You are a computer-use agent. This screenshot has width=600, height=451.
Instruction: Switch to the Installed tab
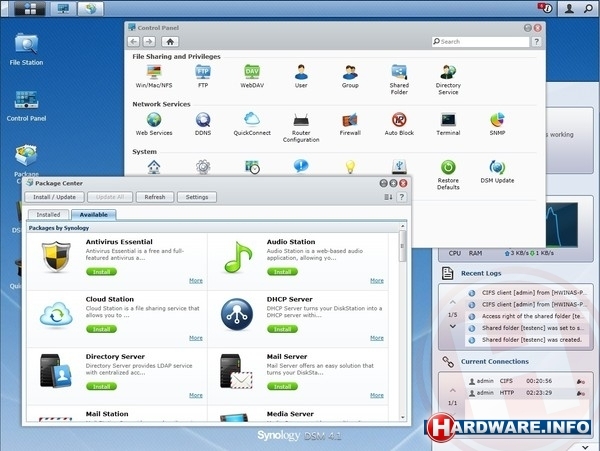click(x=48, y=215)
